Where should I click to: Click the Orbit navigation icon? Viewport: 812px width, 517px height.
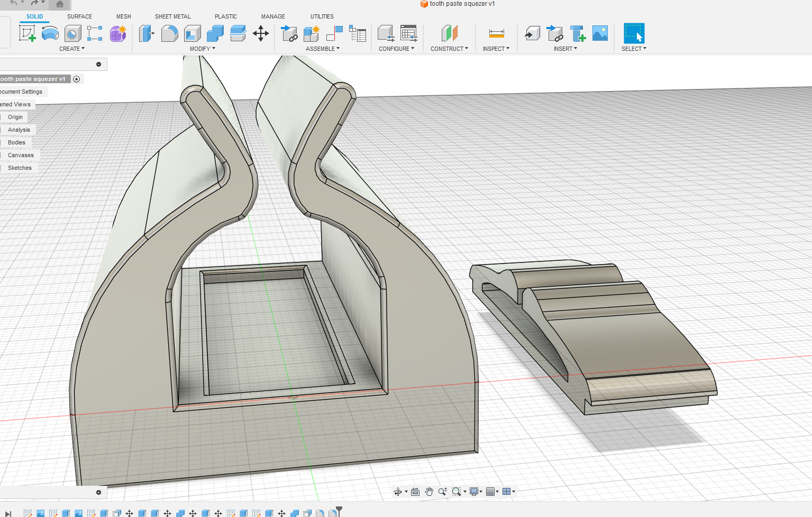[398, 492]
